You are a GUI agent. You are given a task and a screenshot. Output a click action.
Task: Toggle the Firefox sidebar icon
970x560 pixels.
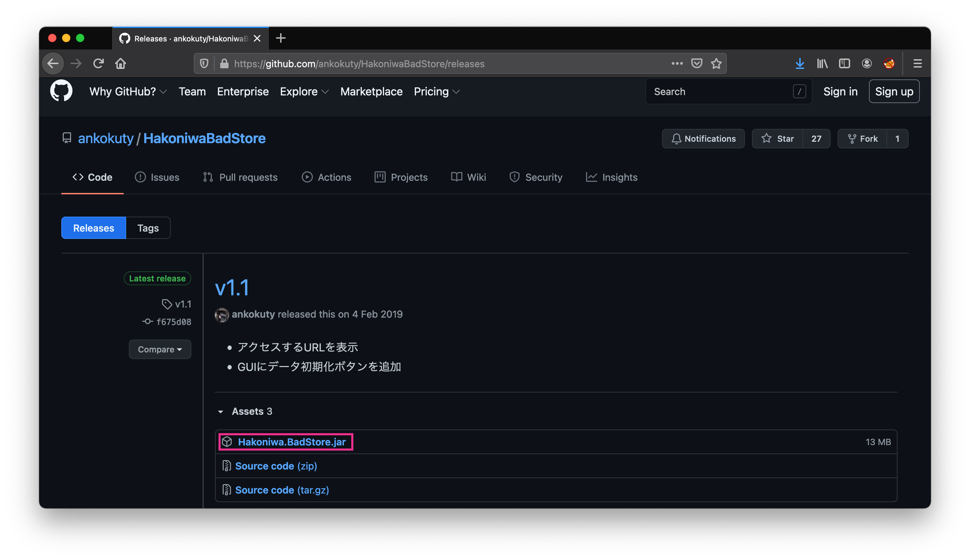point(844,63)
